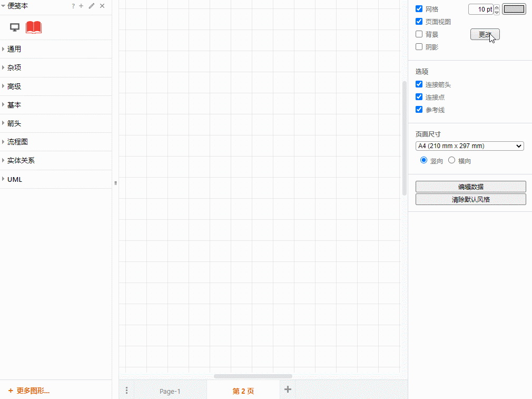
Task: Edit the scratchpad with the pencil icon
Action: pyautogui.click(x=91, y=6)
